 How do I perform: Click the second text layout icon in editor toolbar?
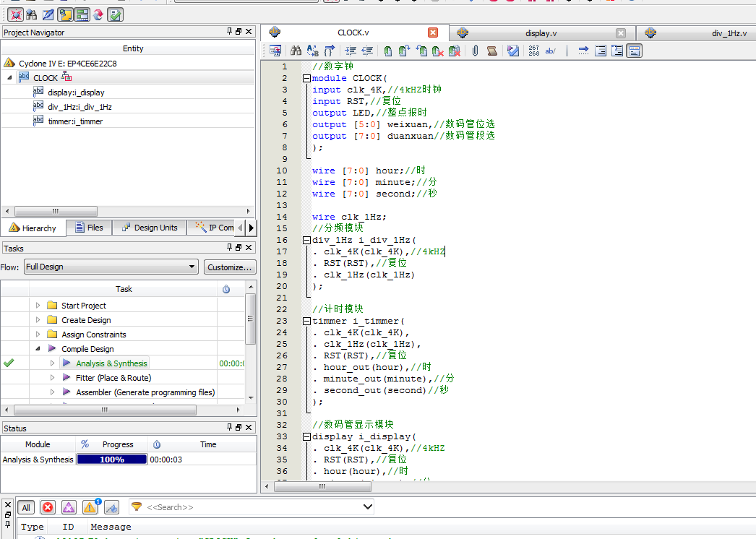click(617, 51)
